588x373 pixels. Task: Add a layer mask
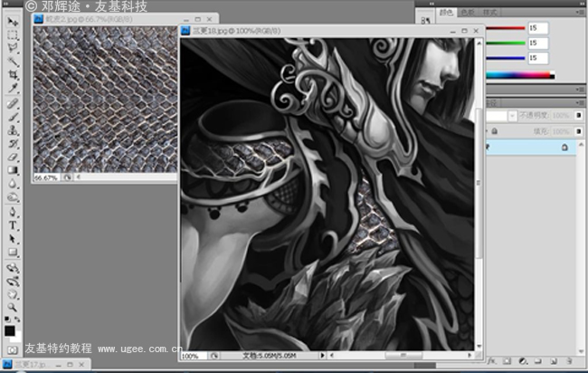(507, 361)
